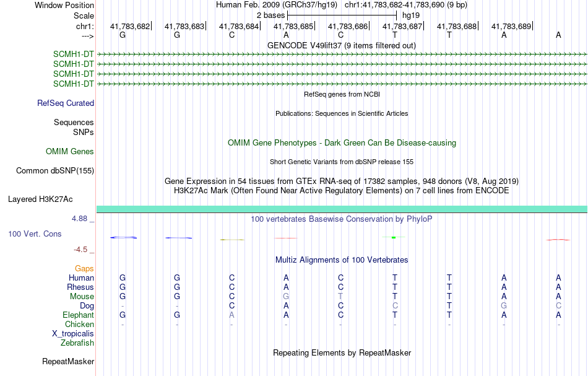Screen dimensions: 588x376
Task: Click the SNPs track label
Action: [84, 132]
